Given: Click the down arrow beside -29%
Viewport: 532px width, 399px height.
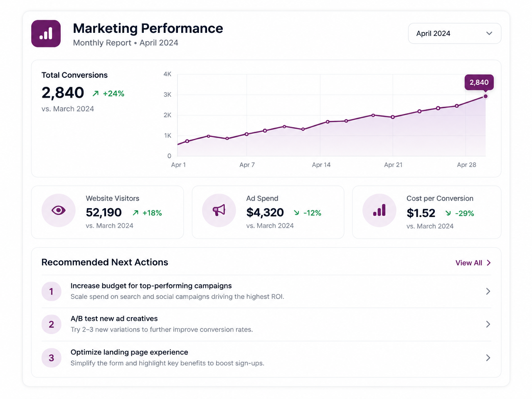Looking at the screenshot, I should [448, 213].
